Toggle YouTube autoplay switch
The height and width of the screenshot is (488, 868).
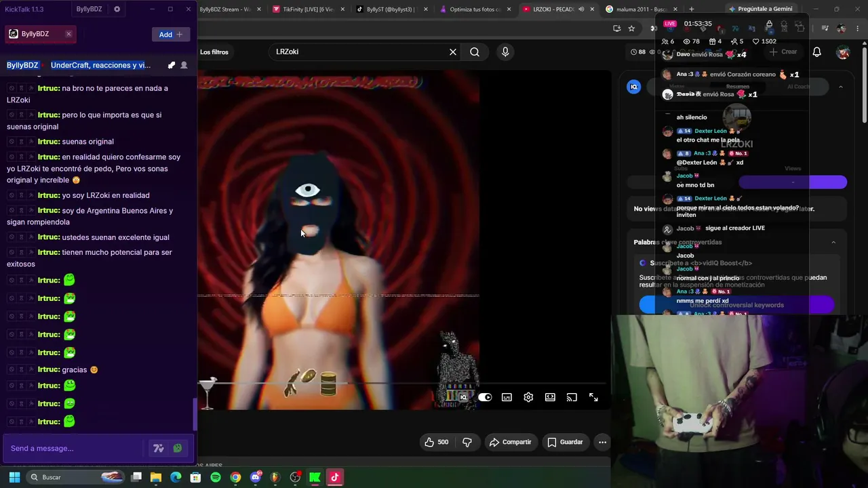(485, 397)
